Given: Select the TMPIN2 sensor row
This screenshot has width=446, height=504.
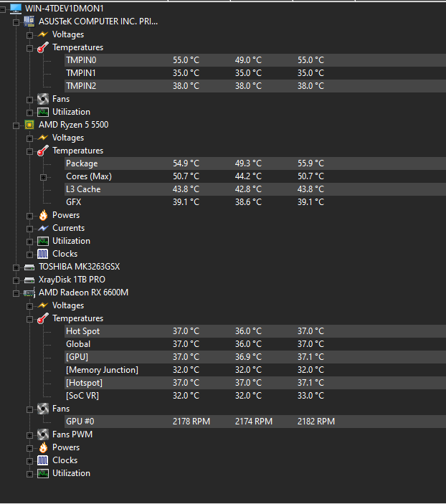Looking at the screenshot, I should 255,86.
